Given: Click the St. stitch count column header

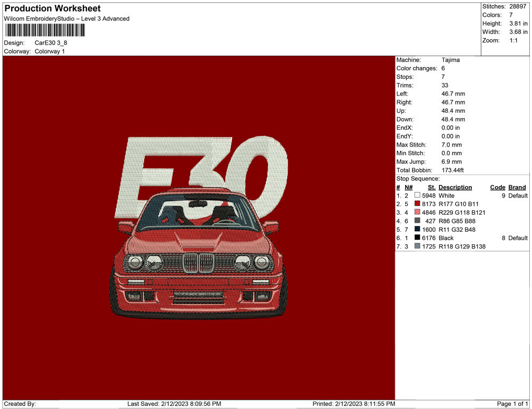Looking at the screenshot, I should click(432, 187).
